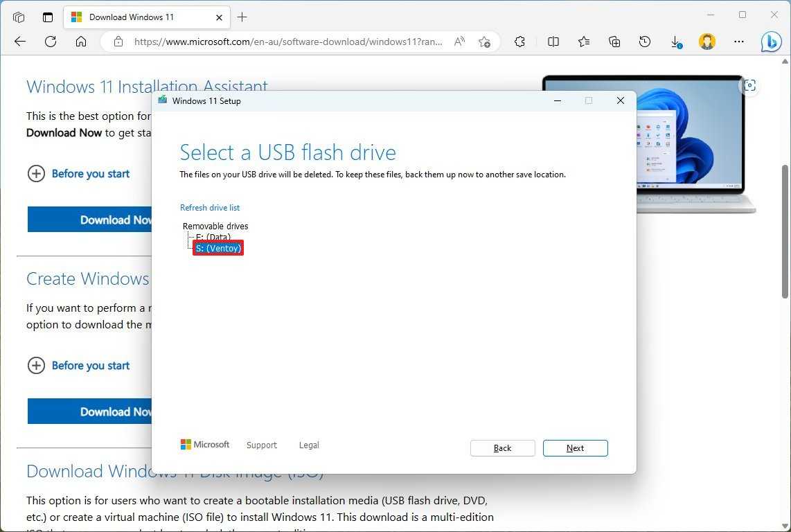791x532 pixels.
Task: Click Refresh drive list link
Action: tap(210, 207)
